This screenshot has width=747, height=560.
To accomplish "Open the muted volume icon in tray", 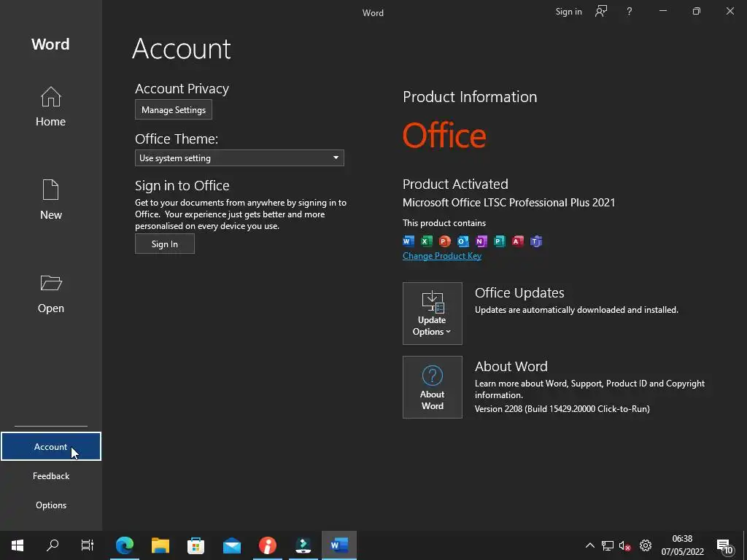I will pos(625,545).
